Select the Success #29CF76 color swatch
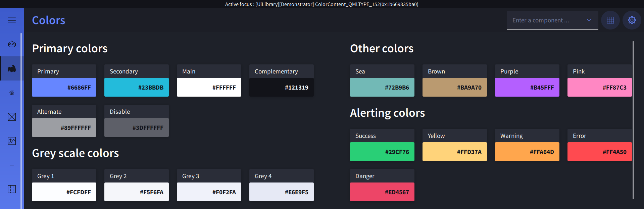 coord(382,152)
